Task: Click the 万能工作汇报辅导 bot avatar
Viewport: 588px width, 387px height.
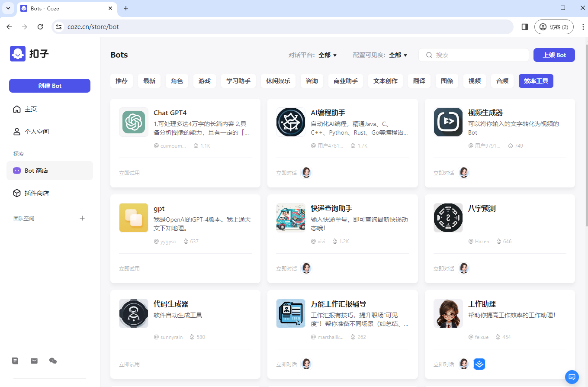Action: tap(291, 313)
